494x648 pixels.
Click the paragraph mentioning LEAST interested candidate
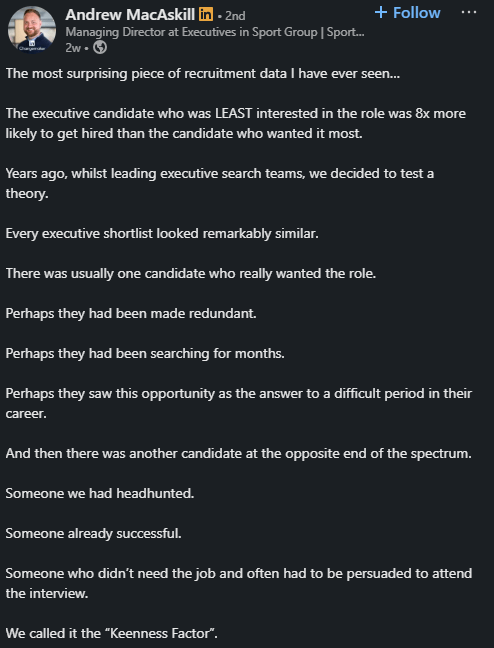click(x=236, y=123)
